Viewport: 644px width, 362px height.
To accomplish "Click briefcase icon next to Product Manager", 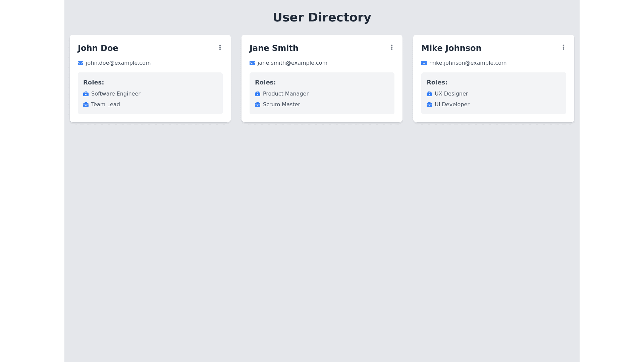I will coord(258,94).
